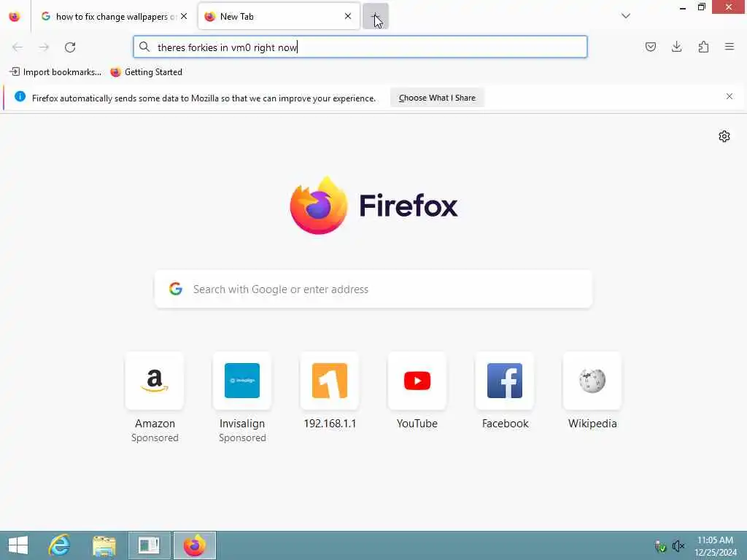Reload the current page
This screenshot has height=560, width=747.
[70, 47]
